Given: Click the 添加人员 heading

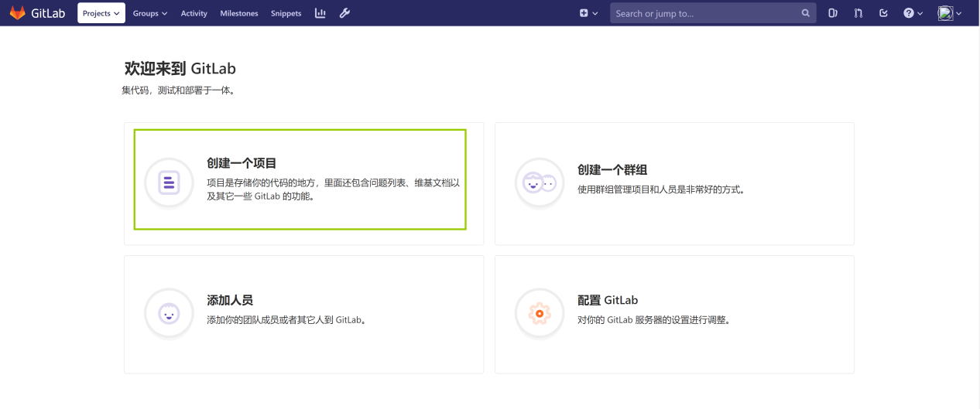Looking at the screenshot, I should [x=230, y=300].
